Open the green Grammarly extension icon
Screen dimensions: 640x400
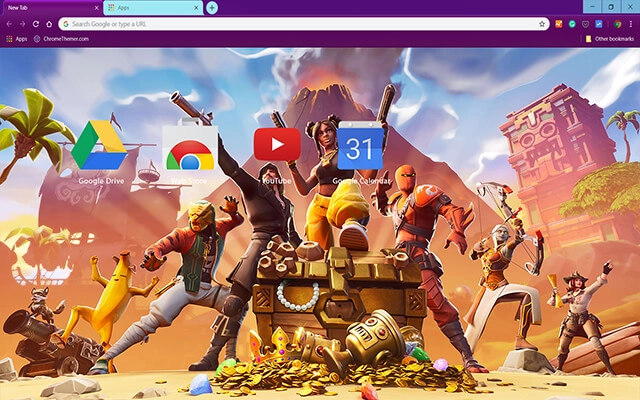[572, 24]
